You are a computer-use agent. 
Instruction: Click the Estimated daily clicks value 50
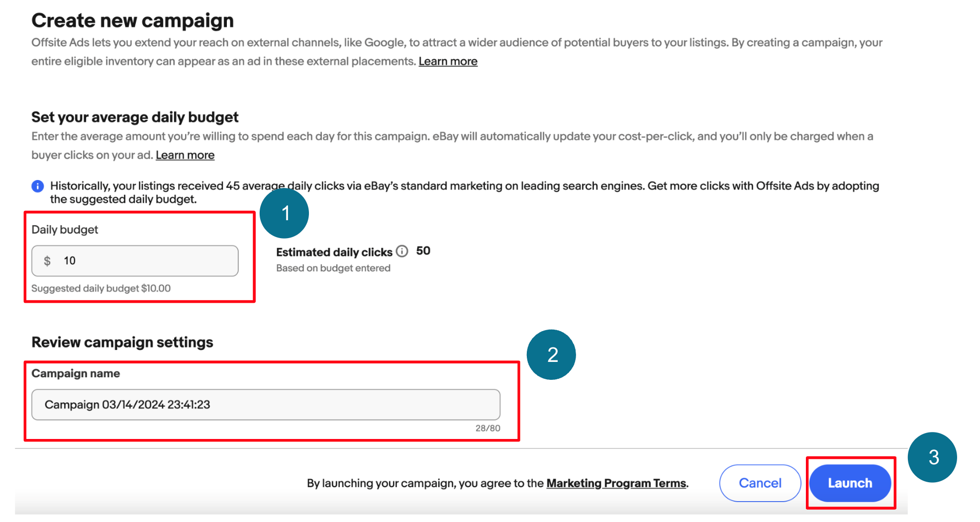point(424,251)
